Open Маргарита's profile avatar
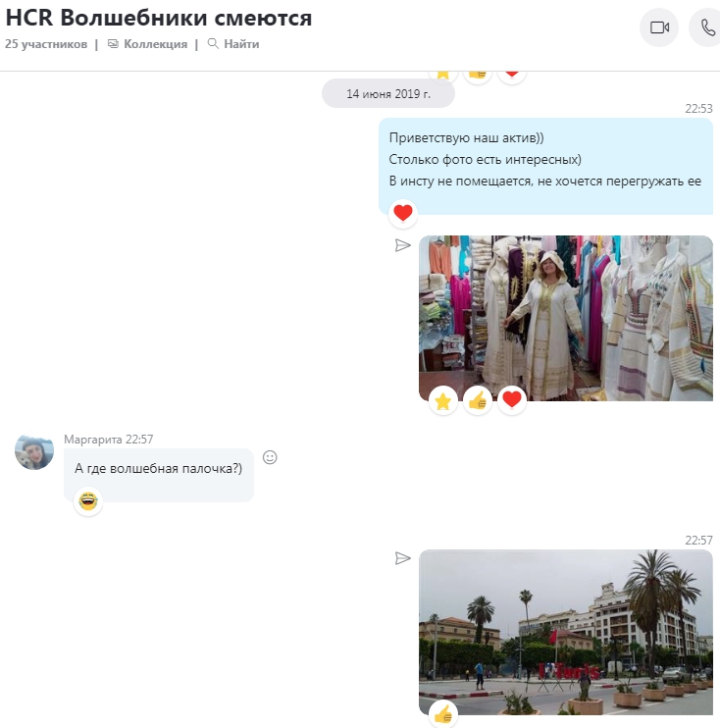Screen dimensions: 720x728 click(x=34, y=450)
